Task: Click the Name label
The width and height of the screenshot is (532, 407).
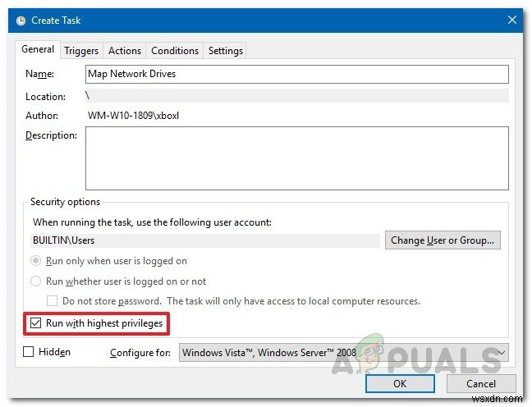Action: click(x=39, y=74)
